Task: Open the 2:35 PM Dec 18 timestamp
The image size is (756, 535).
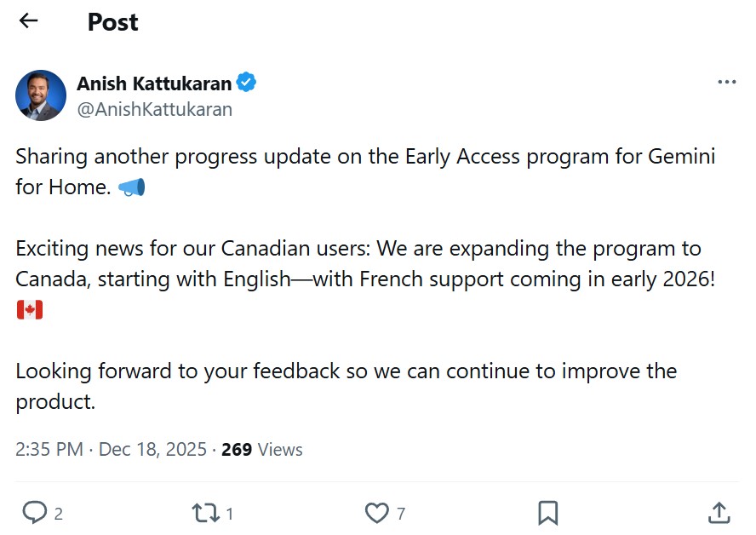Action: (111, 450)
